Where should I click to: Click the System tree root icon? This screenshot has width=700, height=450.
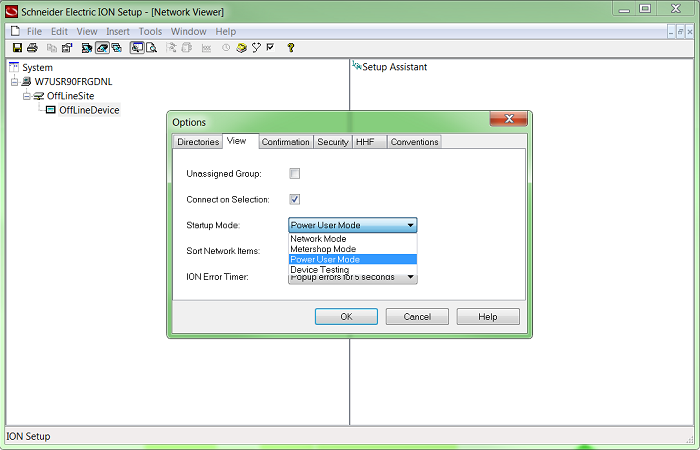click(14, 67)
